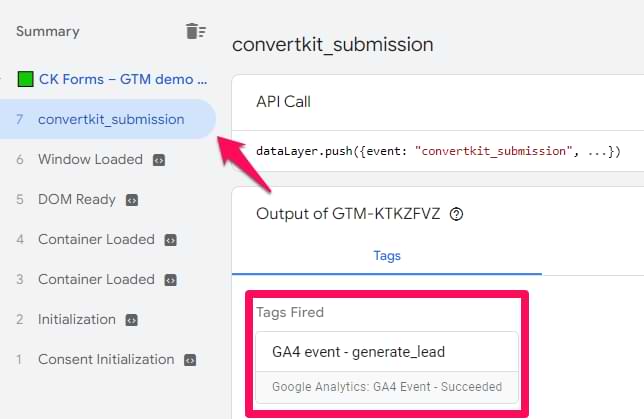
Task: Select event 4 Container Loaded
Action: point(96,239)
